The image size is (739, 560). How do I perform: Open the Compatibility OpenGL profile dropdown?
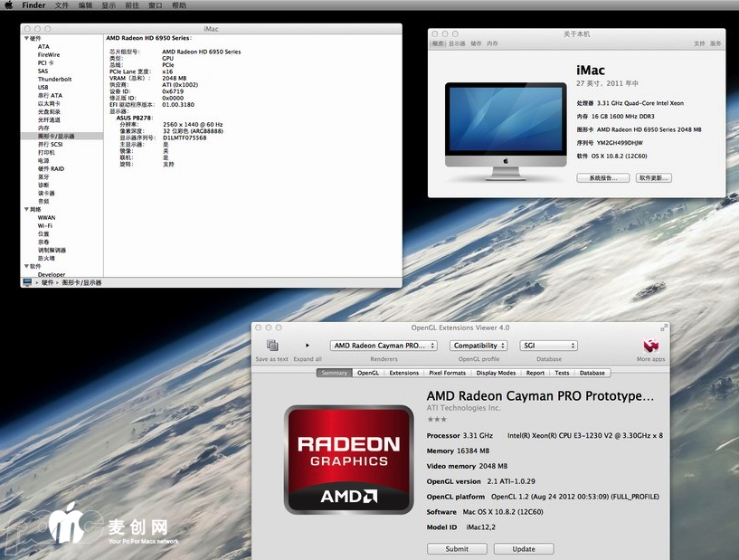(x=478, y=346)
